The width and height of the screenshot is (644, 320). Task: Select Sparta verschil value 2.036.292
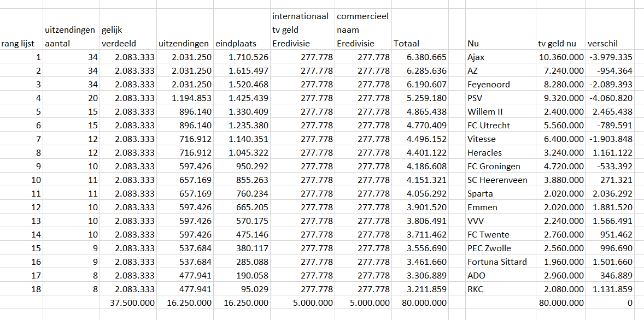610,194
